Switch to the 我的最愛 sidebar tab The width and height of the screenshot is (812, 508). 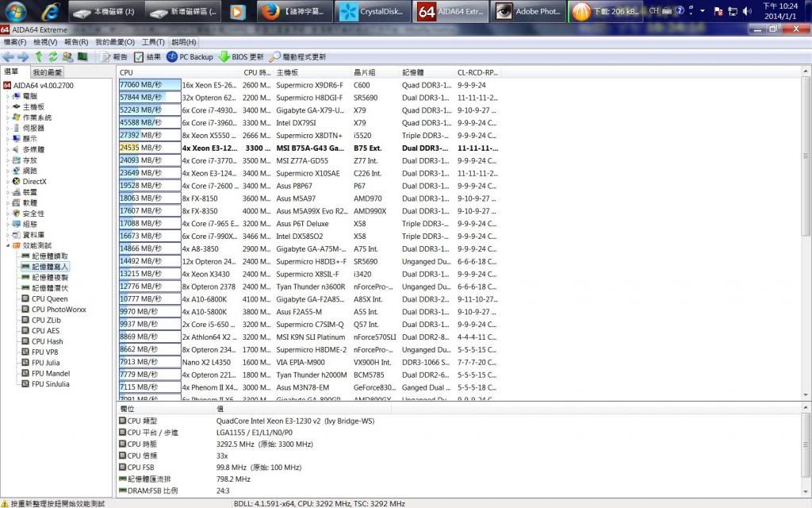click(47, 72)
